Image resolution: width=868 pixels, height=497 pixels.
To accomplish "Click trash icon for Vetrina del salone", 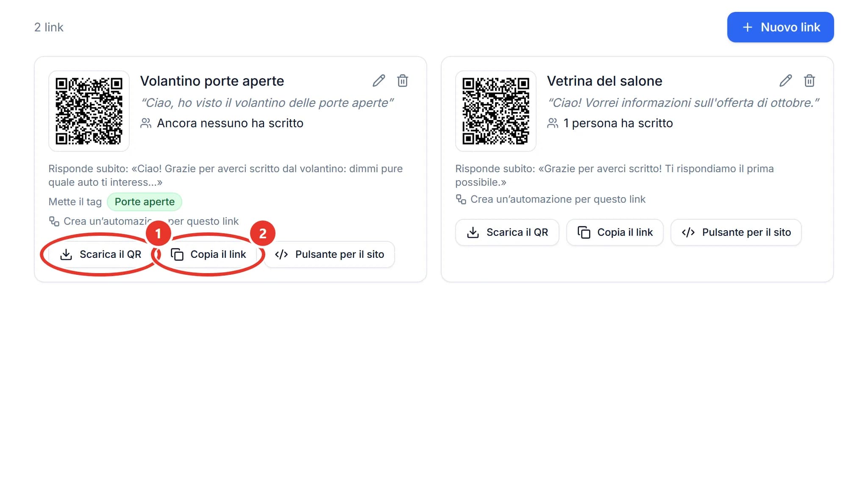I will [x=809, y=81].
